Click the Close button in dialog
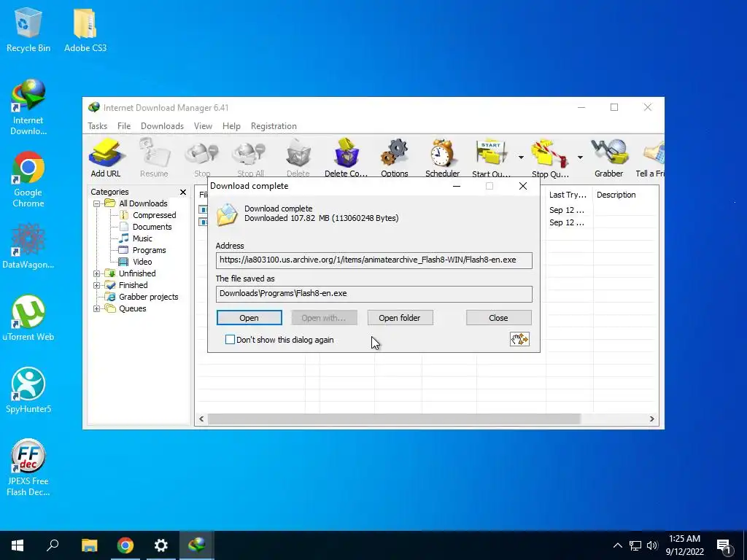Viewport: 747px width, 560px height. 498,318
